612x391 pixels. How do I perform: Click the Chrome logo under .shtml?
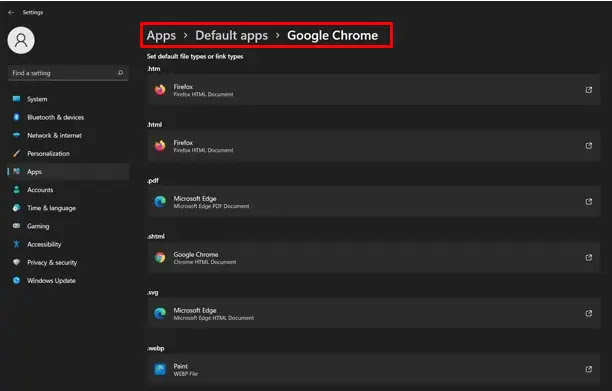point(160,257)
